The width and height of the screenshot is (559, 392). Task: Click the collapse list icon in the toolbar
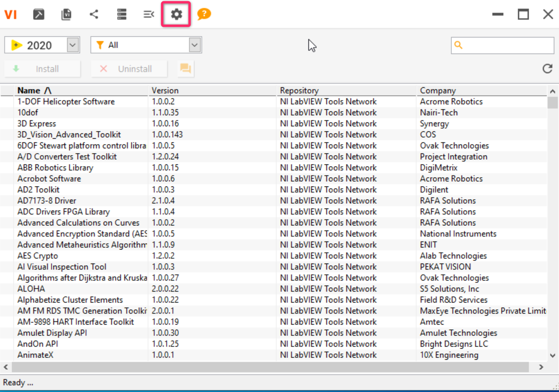[149, 14]
